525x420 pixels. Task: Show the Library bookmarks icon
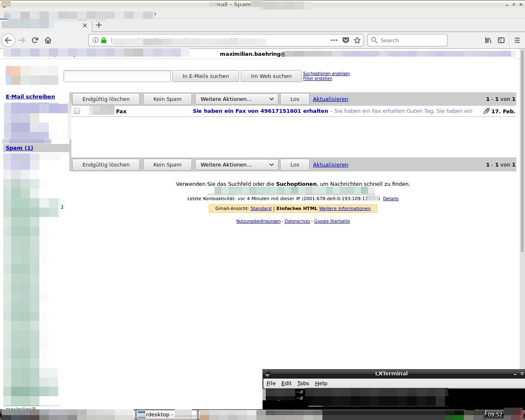(488, 40)
